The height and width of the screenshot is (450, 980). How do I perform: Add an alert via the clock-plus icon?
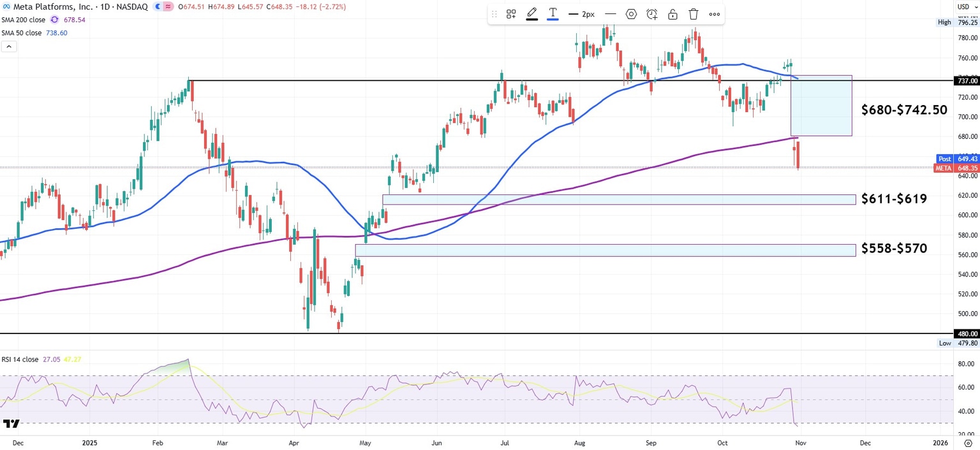(652, 13)
